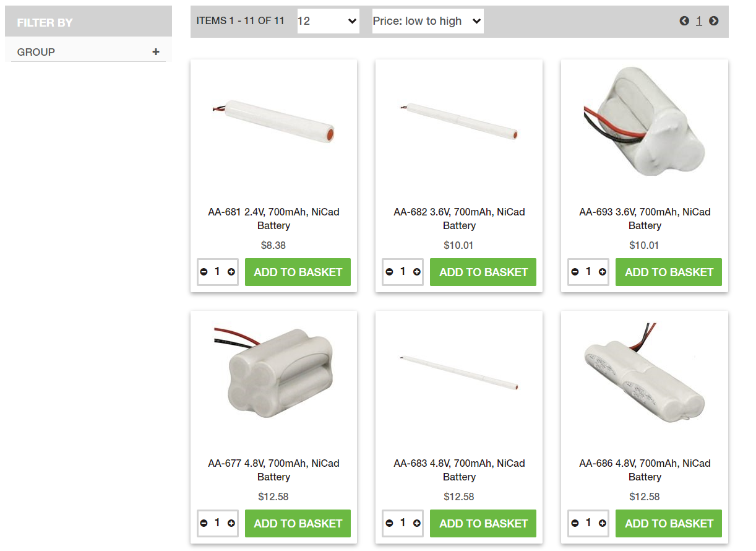
Task: Open the Price: low to high sort dropdown
Action: click(x=427, y=21)
